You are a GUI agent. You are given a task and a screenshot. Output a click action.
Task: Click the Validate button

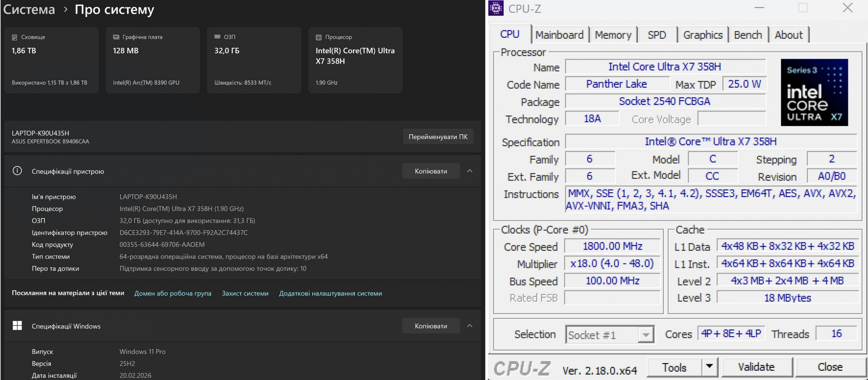756,367
